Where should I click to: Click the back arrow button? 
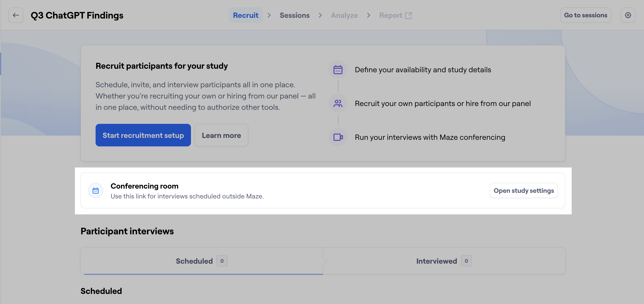(16, 15)
